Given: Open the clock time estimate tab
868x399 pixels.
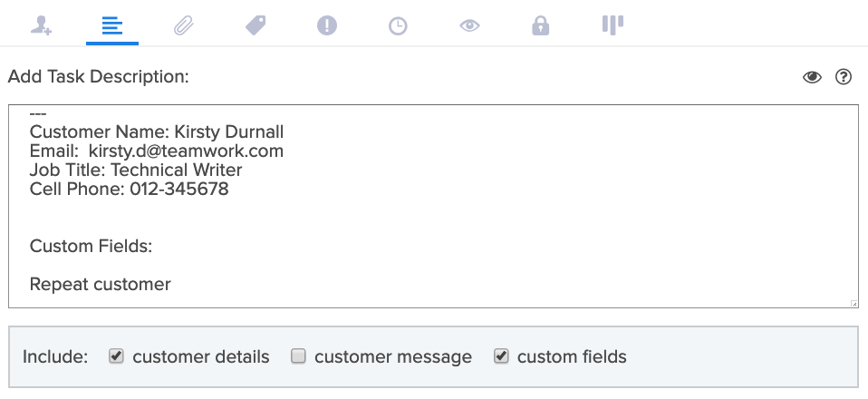Looking at the screenshot, I should click(x=398, y=26).
